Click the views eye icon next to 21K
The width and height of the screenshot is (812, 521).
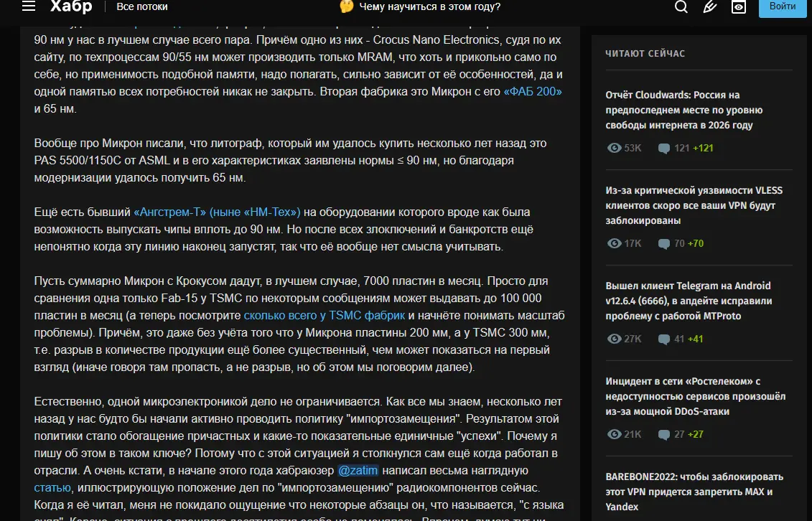(614, 434)
